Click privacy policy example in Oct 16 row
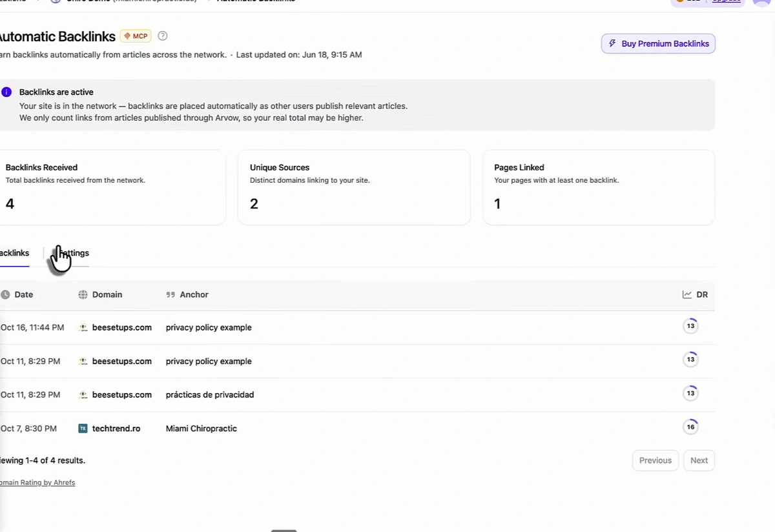 [209, 327]
